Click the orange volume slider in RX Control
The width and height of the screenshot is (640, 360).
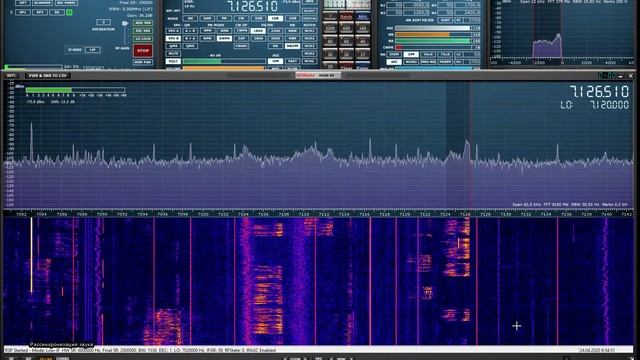tap(224, 68)
